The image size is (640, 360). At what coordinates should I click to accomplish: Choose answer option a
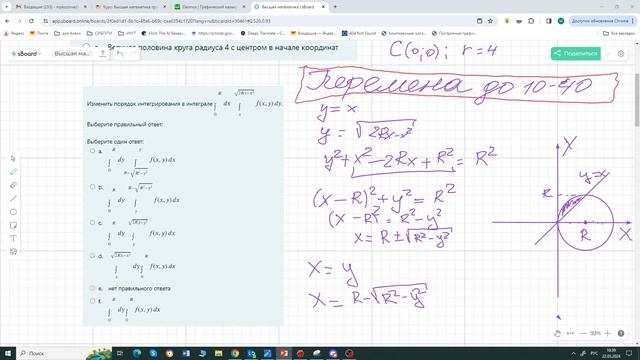coord(92,151)
